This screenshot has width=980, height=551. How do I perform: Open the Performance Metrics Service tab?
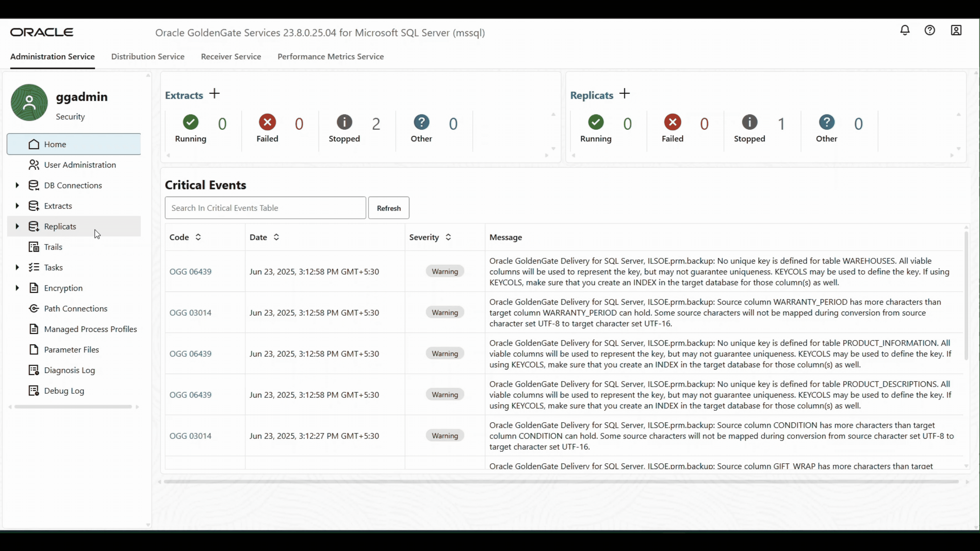pyautogui.click(x=330, y=57)
